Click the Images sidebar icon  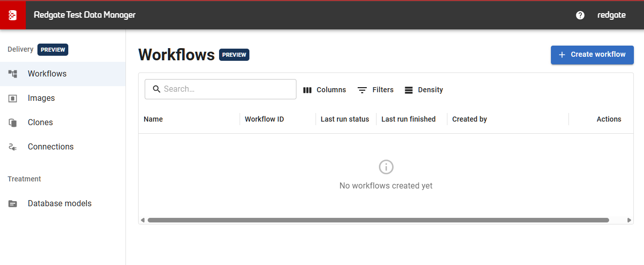(13, 98)
